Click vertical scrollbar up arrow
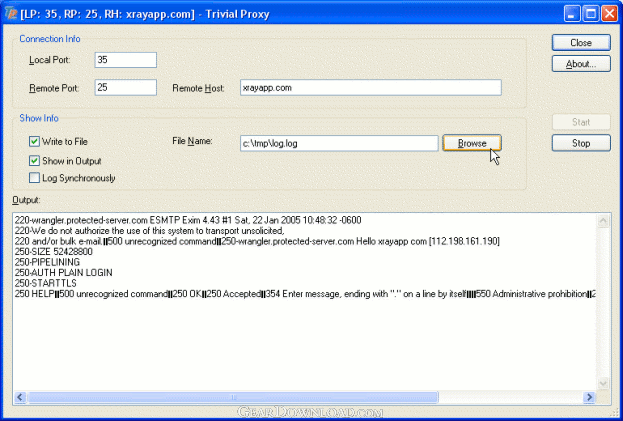Viewport: 623px width, 421px height. [x=603, y=221]
